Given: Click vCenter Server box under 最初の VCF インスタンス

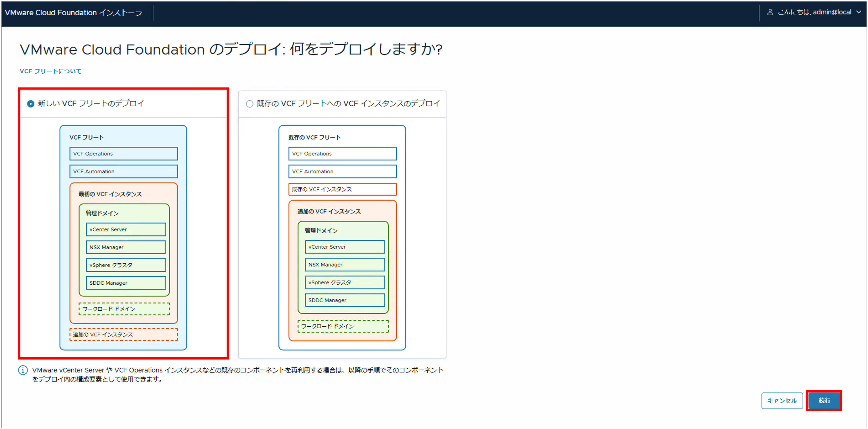Looking at the screenshot, I should point(126,229).
